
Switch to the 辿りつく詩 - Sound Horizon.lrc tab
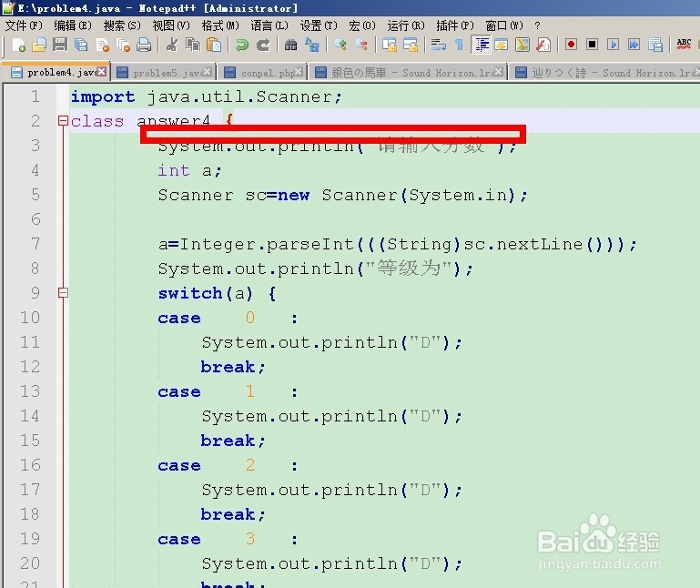(605, 72)
